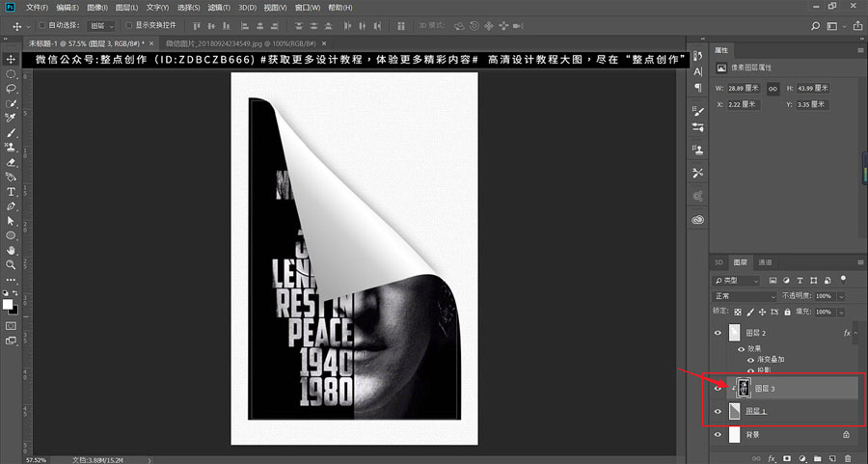Click the foreground color swatch
868x464 pixels.
[8, 304]
